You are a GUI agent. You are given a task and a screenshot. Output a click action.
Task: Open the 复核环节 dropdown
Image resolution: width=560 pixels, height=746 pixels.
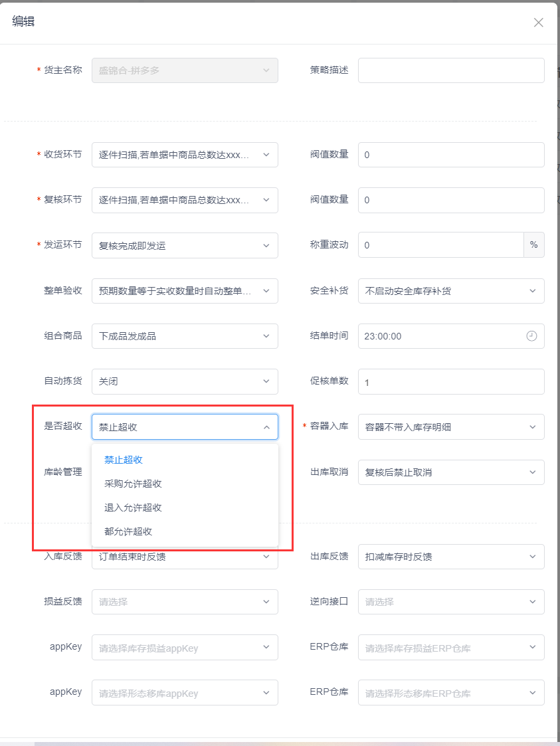pyautogui.click(x=185, y=200)
